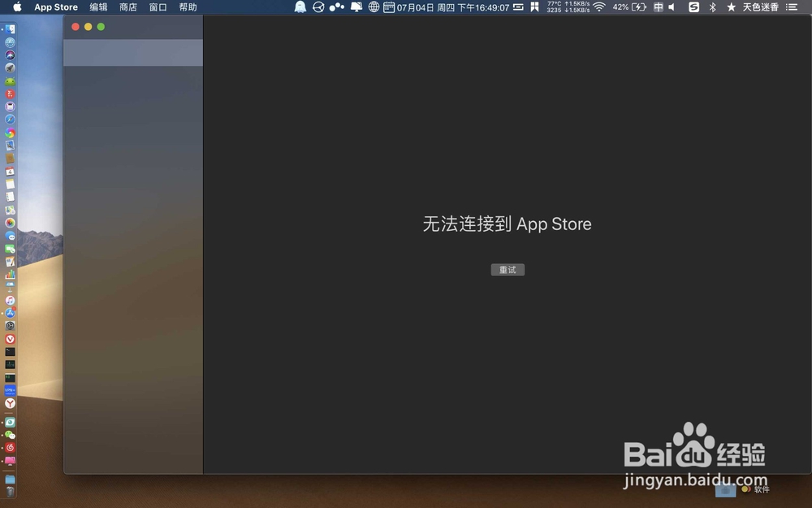This screenshot has height=508, width=812.
Task: Switch input method via 中 icon
Action: click(x=659, y=7)
